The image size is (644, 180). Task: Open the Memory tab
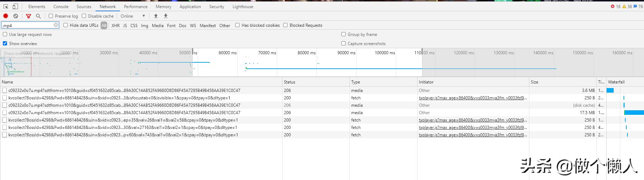coord(163,6)
